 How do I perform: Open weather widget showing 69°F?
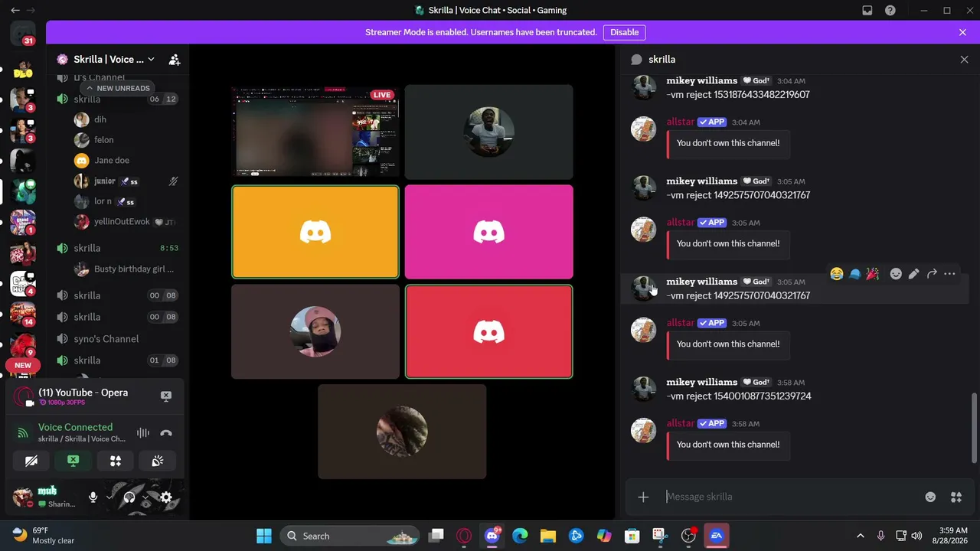[x=44, y=536]
